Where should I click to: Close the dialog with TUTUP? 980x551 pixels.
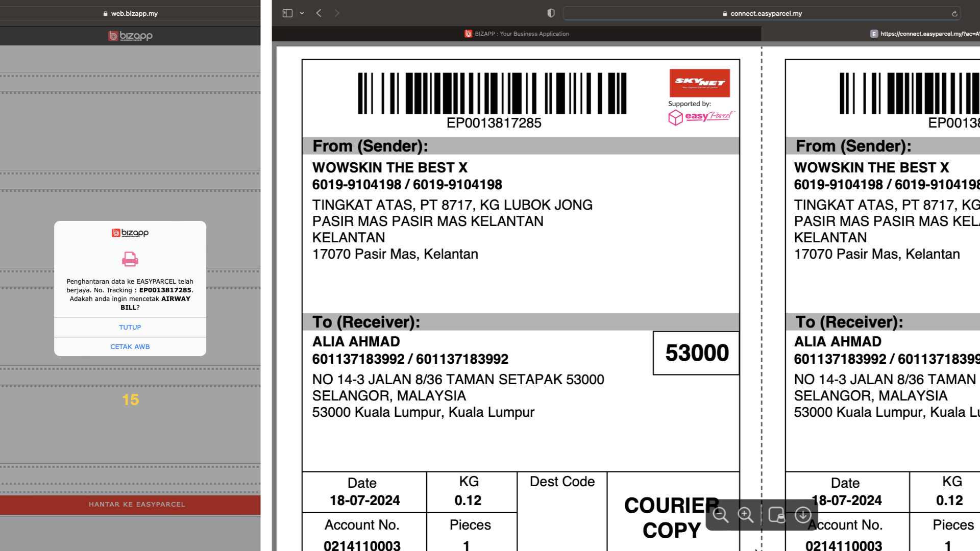130,328
